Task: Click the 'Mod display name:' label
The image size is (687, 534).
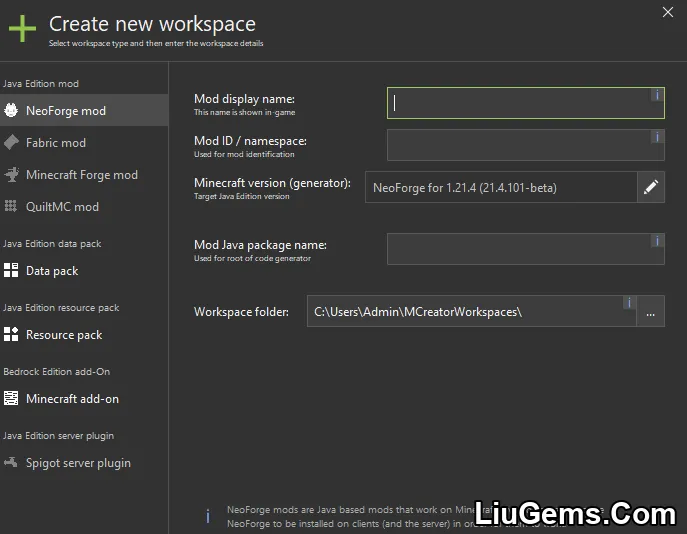Action: (244, 99)
